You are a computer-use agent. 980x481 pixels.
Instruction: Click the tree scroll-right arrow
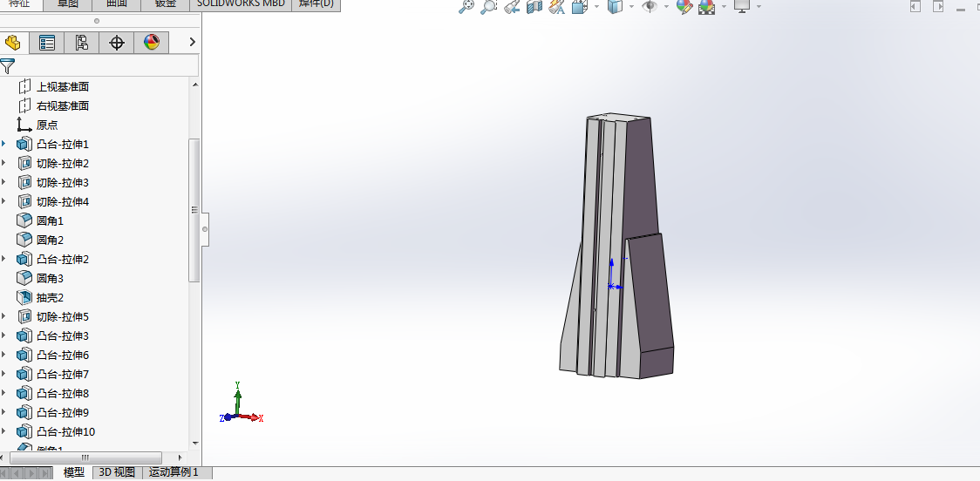click(180, 457)
